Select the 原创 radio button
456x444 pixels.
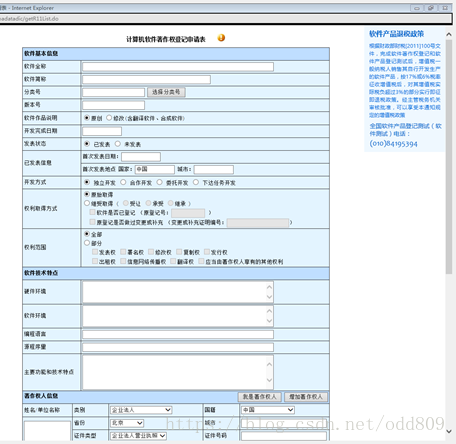pyautogui.click(x=87, y=118)
